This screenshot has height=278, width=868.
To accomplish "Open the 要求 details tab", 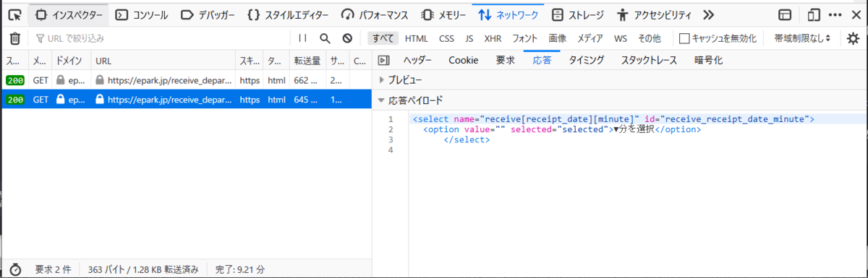I will (506, 61).
